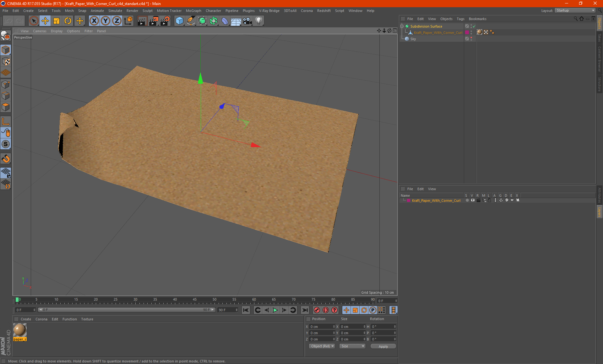Select the Sky object
Image resolution: width=603 pixels, height=364 pixels.
click(413, 39)
